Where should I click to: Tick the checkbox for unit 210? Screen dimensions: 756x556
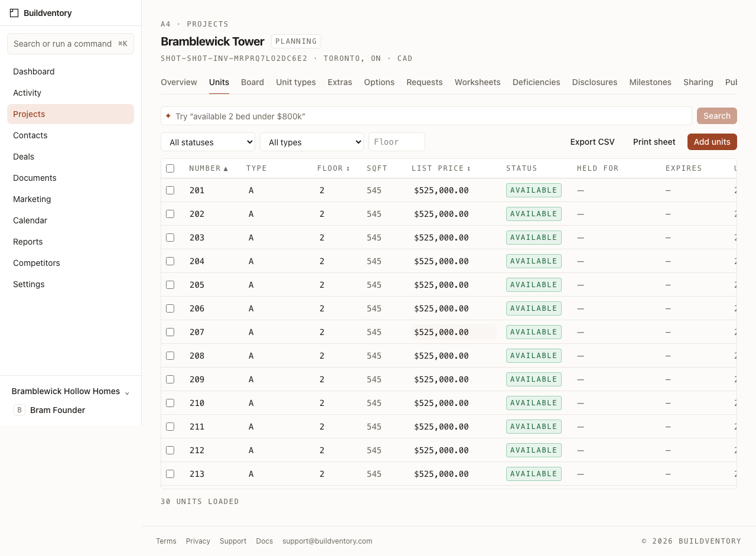170,403
